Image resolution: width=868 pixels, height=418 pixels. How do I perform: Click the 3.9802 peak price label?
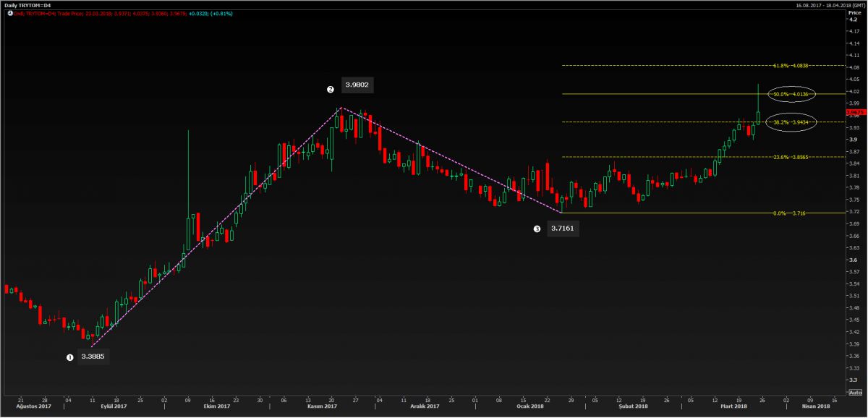tap(357, 85)
